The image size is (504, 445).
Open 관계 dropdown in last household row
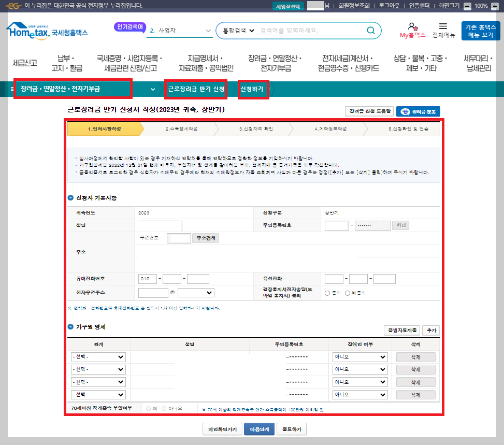pos(98,395)
